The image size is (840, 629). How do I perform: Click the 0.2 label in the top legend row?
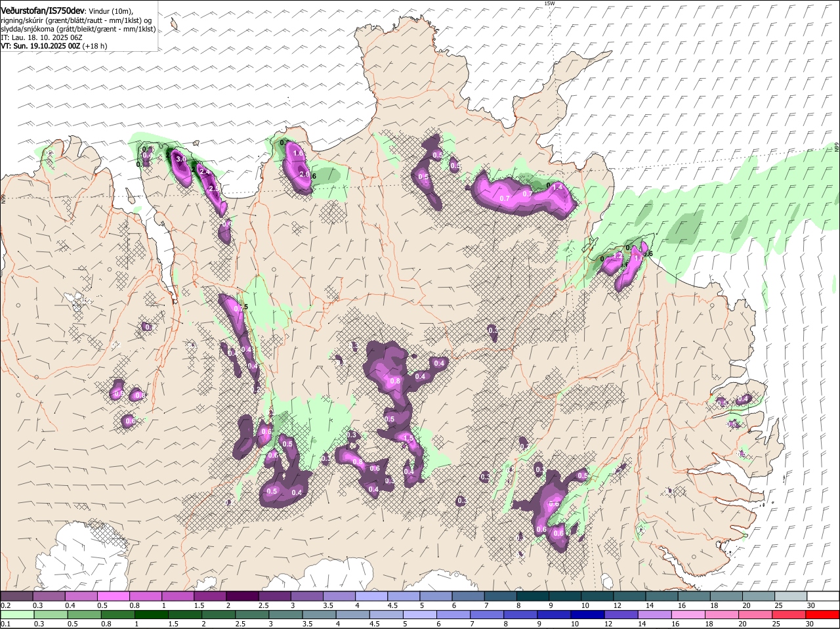tap(5, 605)
